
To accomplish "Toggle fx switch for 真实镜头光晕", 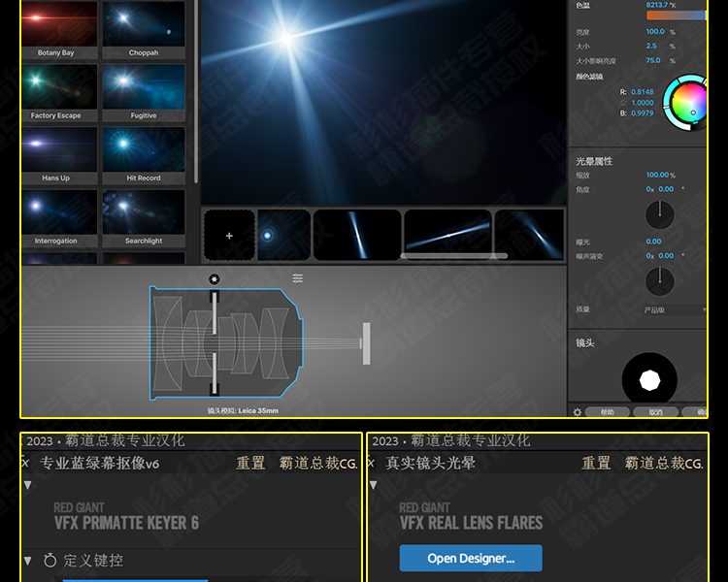I will tap(371, 463).
